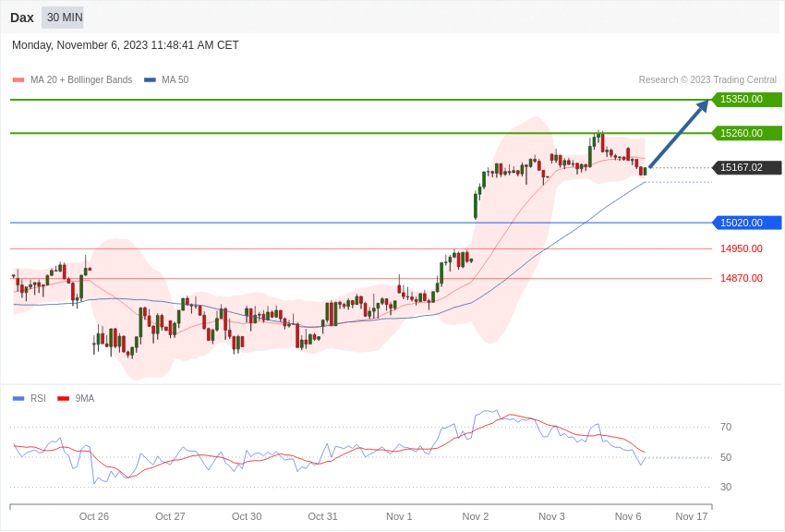Click the red 9MA legend swatch

(x=63, y=398)
